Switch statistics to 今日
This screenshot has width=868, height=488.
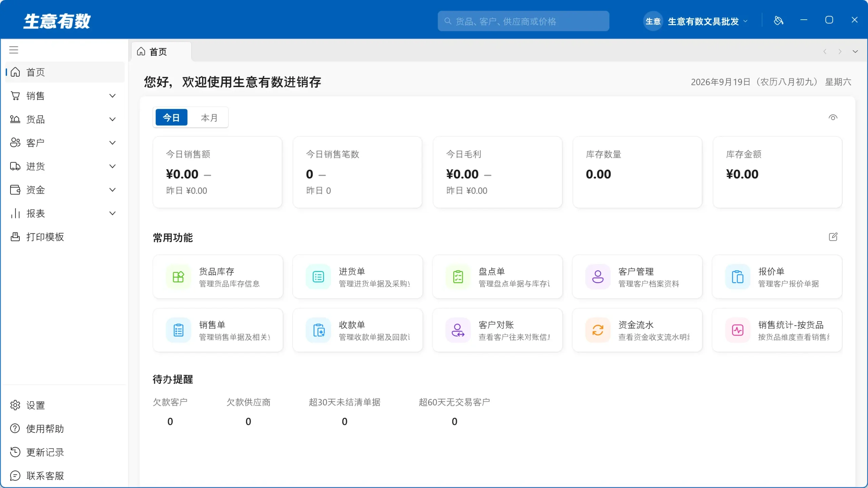pos(171,118)
